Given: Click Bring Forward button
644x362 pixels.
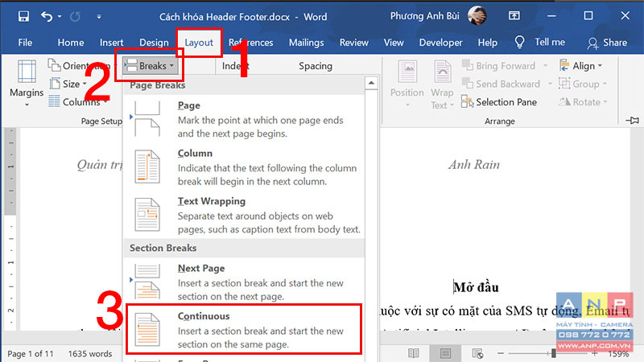Looking at the screenshot, I should click(499, 66).
